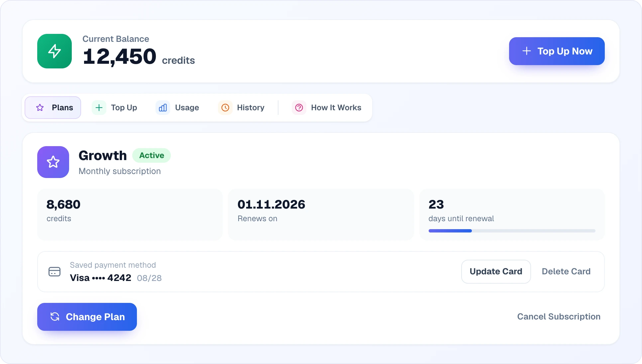The width and height of the screenshot is (642, 364).
Task: Click the 8,680 credits value
Action: click(63, 205)
